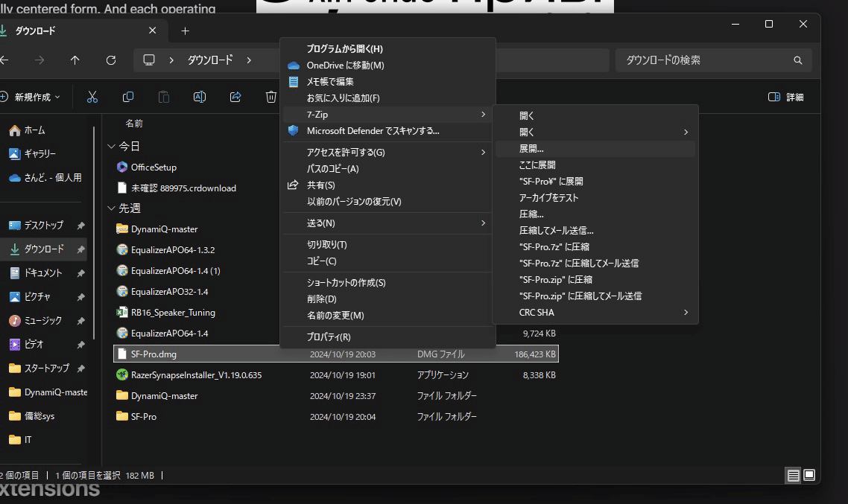The image size is (848, 504).
Task: Click the Rename icon in toolbar
Action: (200, 98)
